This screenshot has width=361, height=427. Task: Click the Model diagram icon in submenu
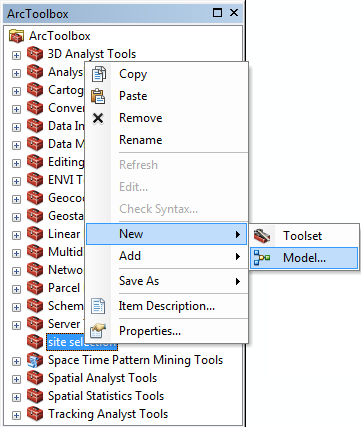point(262,258)
